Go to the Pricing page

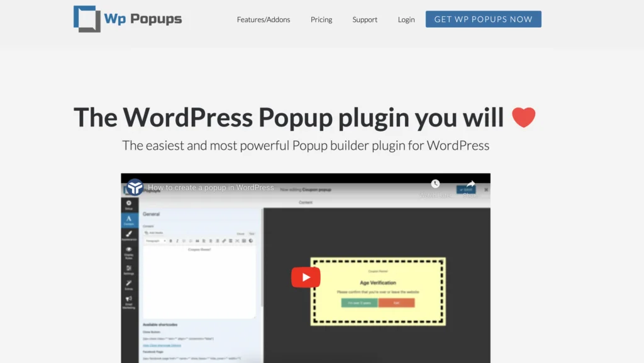[321, 20]
